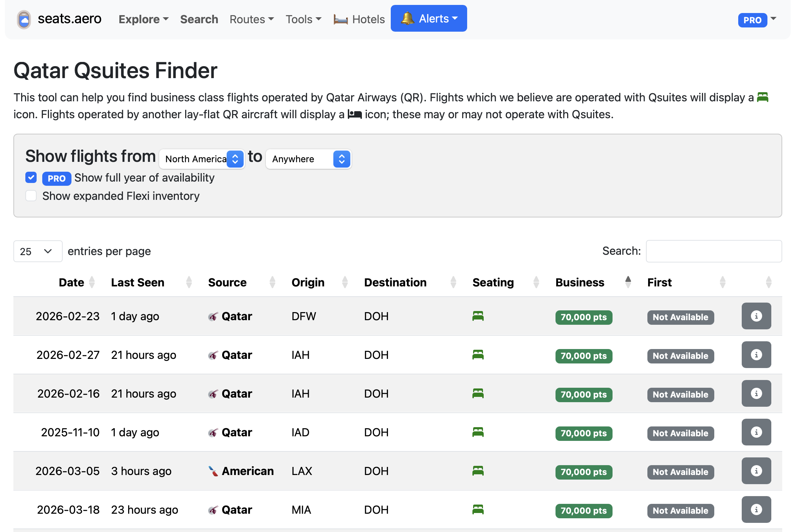Uncheck Show full year of availability
Screen dimensions: 797x532
click(x=31, y=177)
